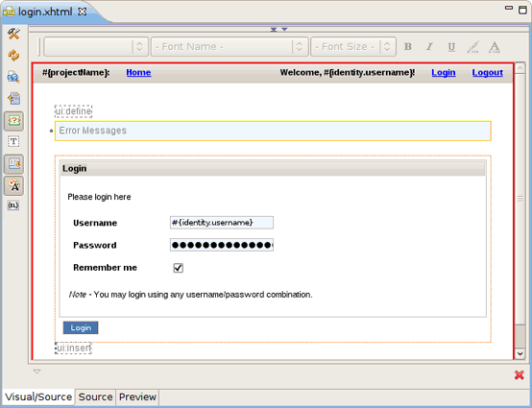The height and width of the screenshot is (408, 532).
Task: Apply Bold formatting
Action: (408, 46)
